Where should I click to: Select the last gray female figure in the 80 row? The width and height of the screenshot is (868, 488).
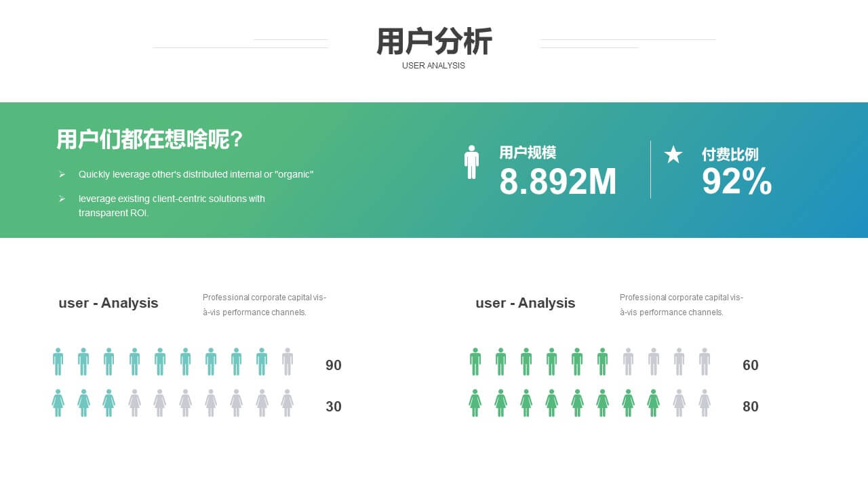click(705, 403)
